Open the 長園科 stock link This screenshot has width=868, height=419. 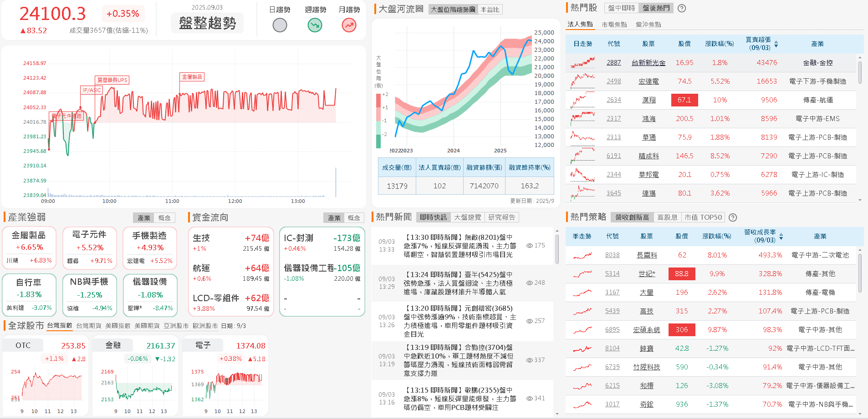click(x=647, y=255)
